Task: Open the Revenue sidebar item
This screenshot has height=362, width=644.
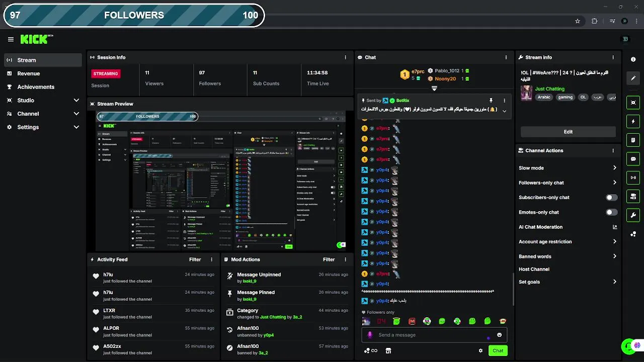Action: point(43,73)
